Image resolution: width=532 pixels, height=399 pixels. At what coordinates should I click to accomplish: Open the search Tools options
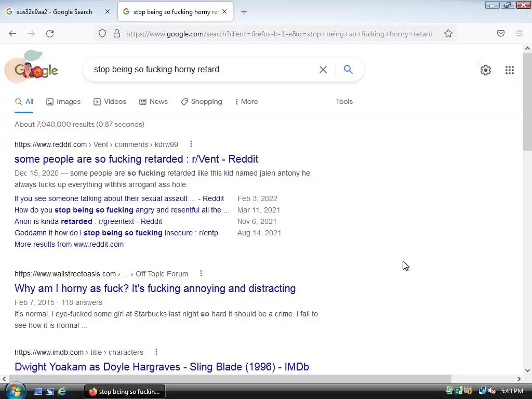coord(344,101)
